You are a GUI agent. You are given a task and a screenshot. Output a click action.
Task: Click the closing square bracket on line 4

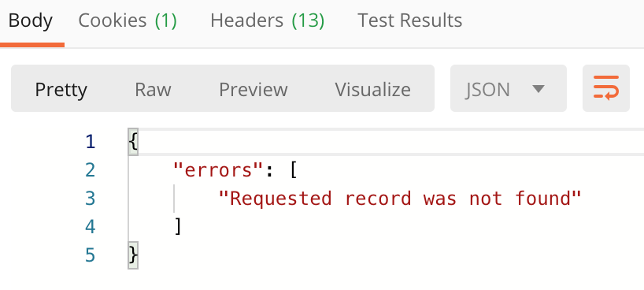178,227
